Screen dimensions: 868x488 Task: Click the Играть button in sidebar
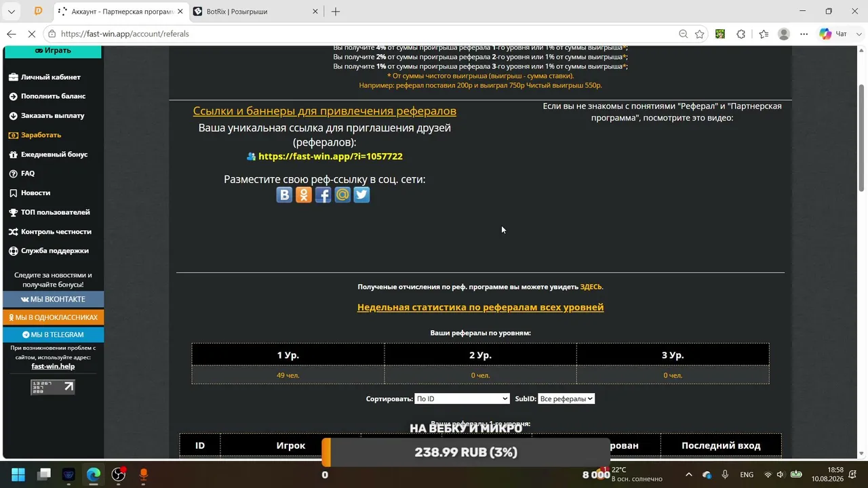point(53,51)
